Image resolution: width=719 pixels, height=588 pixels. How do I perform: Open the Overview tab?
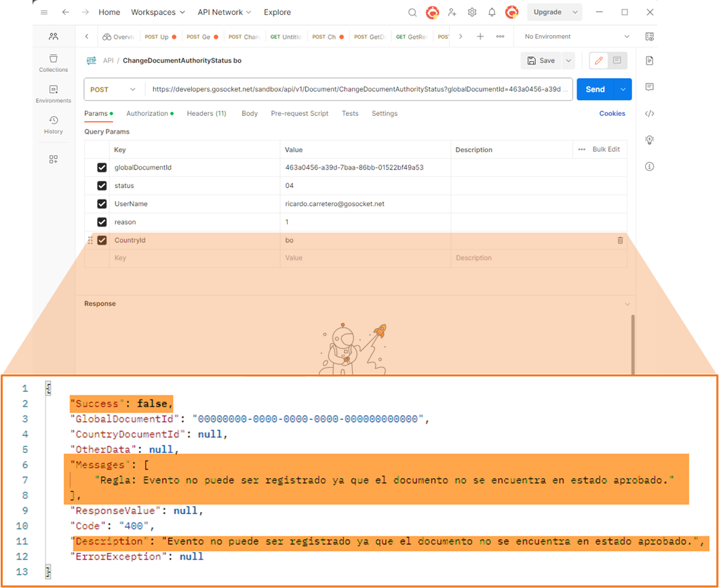click(x=118, y=37)
